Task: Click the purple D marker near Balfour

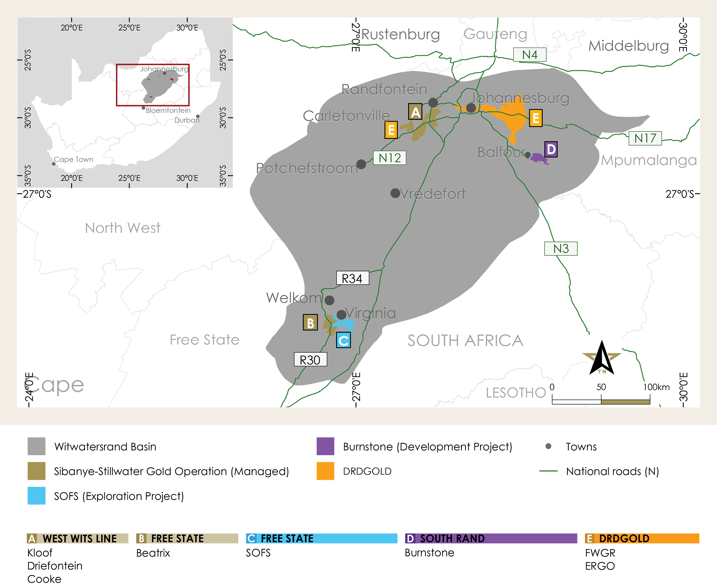Action: (x=551, y=149)
